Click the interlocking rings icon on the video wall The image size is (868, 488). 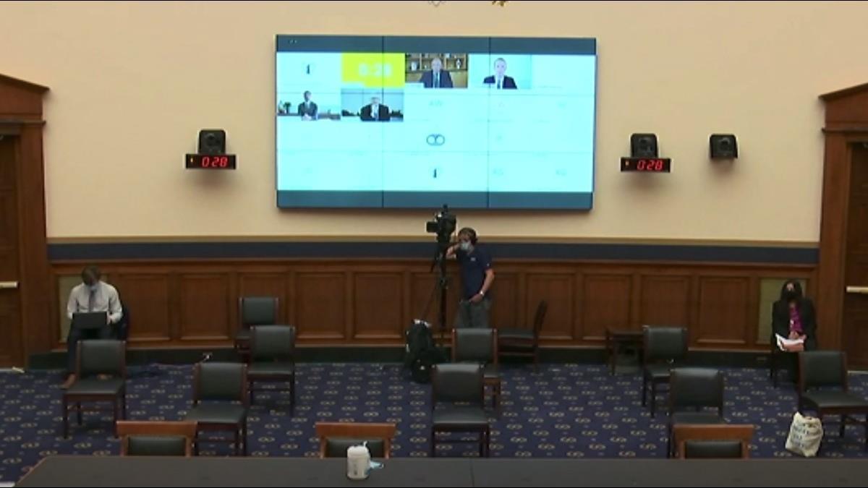435,140
